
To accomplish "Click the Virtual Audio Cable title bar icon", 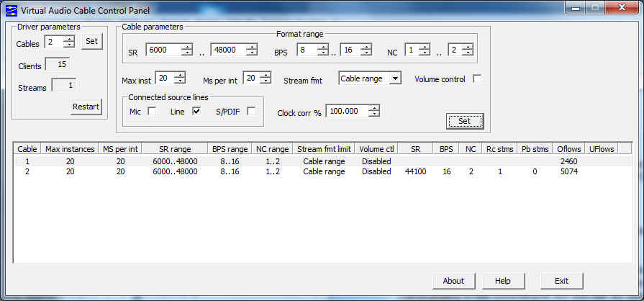I will (13, 10).
